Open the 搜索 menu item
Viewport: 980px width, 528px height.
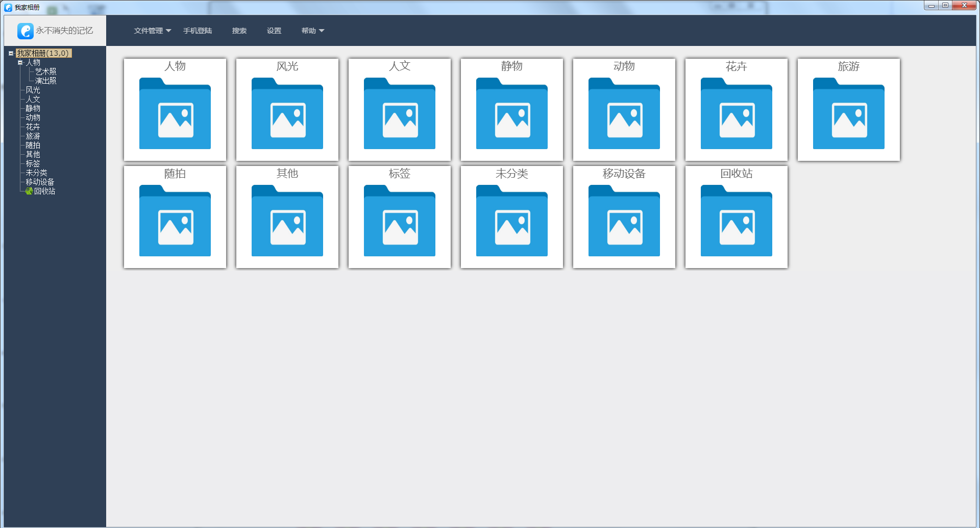pos(239,31)
